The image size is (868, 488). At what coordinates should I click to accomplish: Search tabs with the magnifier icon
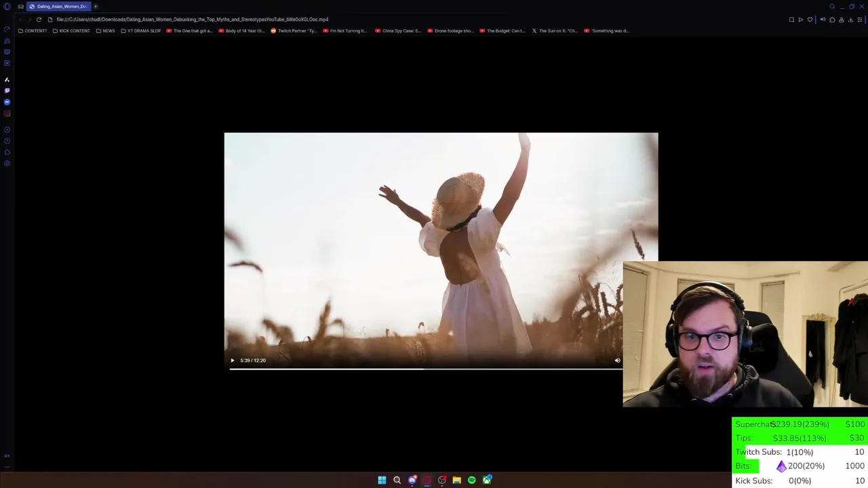tap(832, 6)
